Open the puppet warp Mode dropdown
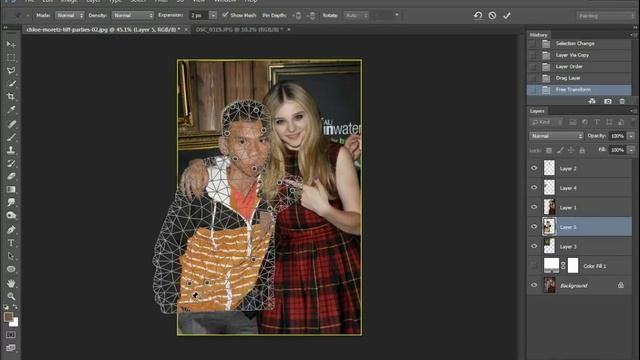The width and height of the screenshot is (640, 360). tap(70, 16)
